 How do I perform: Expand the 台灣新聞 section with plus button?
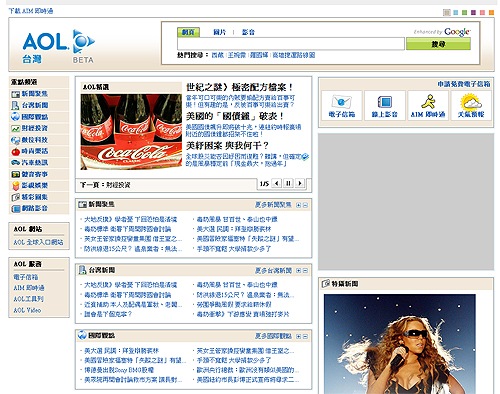tap(299, 271)
